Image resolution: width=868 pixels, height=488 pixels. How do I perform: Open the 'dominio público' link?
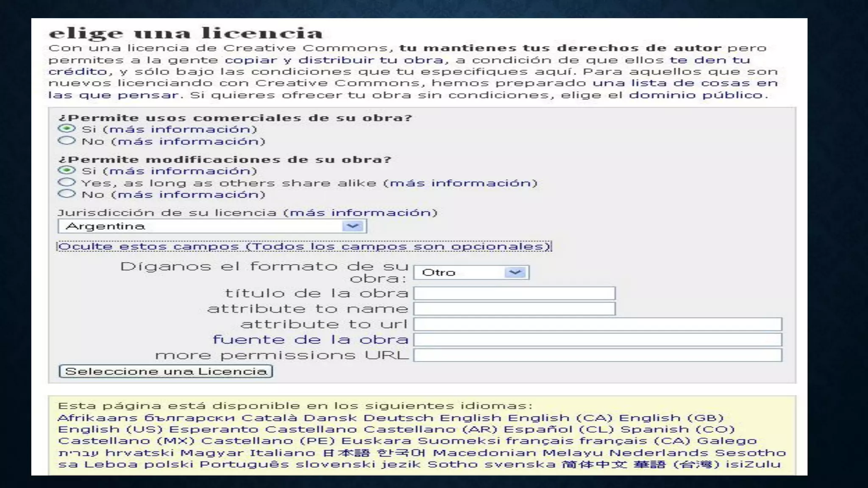[696, 95]
